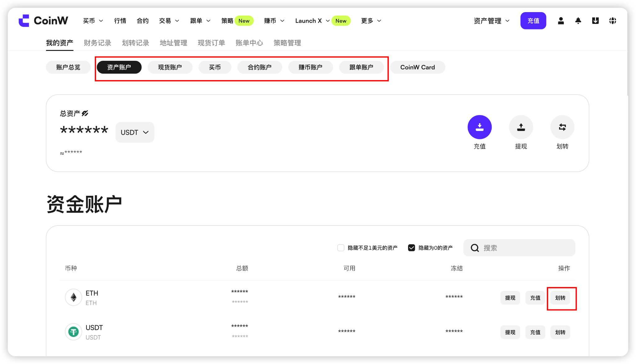
Task: Expand the Launch X dropdown
Action: click(x=312, y=21)
